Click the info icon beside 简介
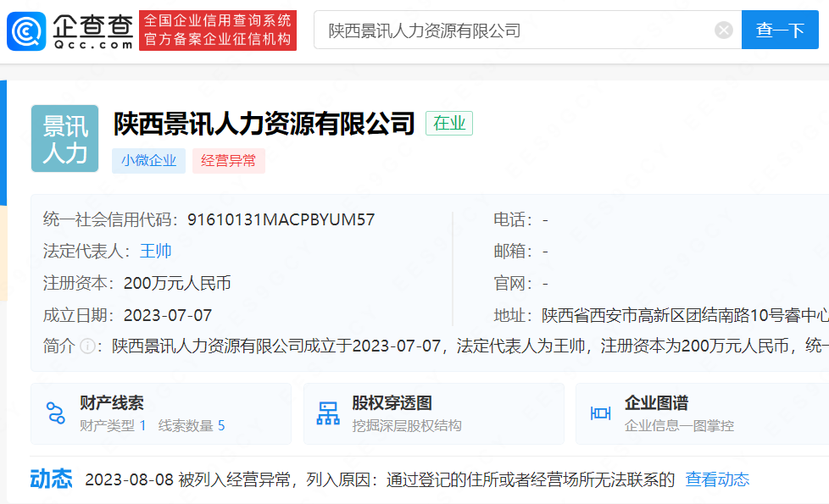Screen dimensions: 829x504 87,346
